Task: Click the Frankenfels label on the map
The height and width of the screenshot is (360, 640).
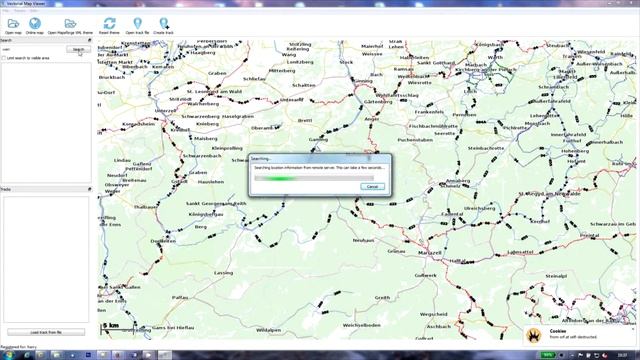Action: pos(429,112)
